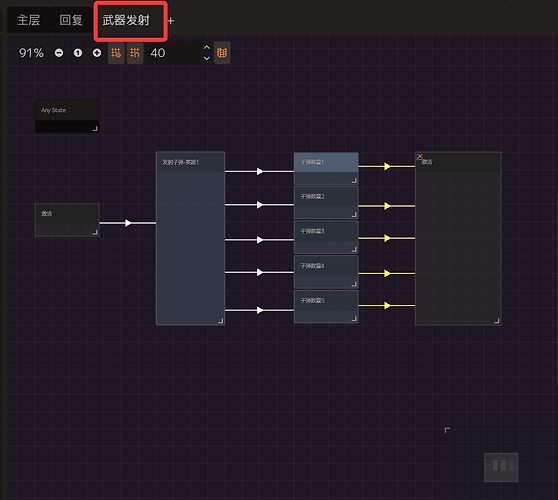Add a new layer with the plus button
Image resolution: width=558 pixels, height=500 pixels.
tap(171, 21)
